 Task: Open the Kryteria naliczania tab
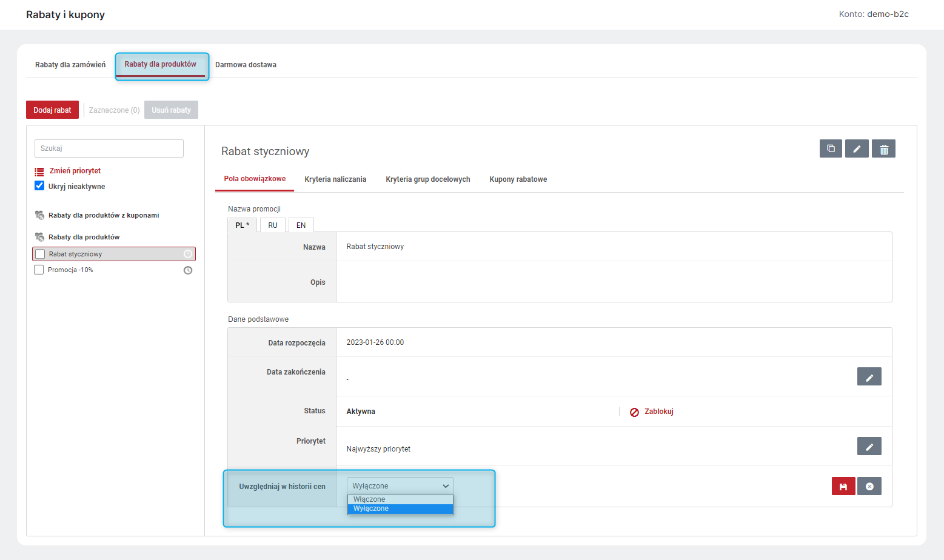coord(335,179)
